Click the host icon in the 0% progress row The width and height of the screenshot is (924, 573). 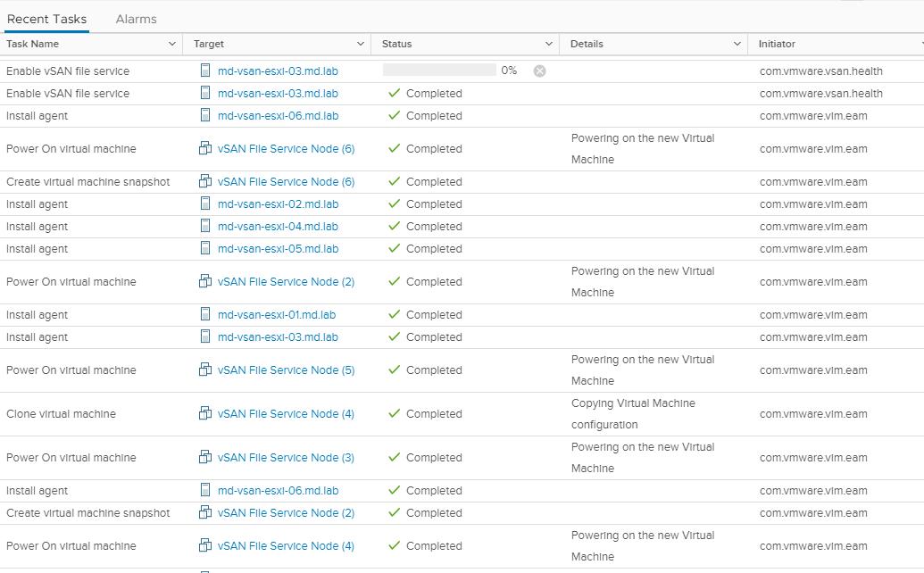click(205, 71)
